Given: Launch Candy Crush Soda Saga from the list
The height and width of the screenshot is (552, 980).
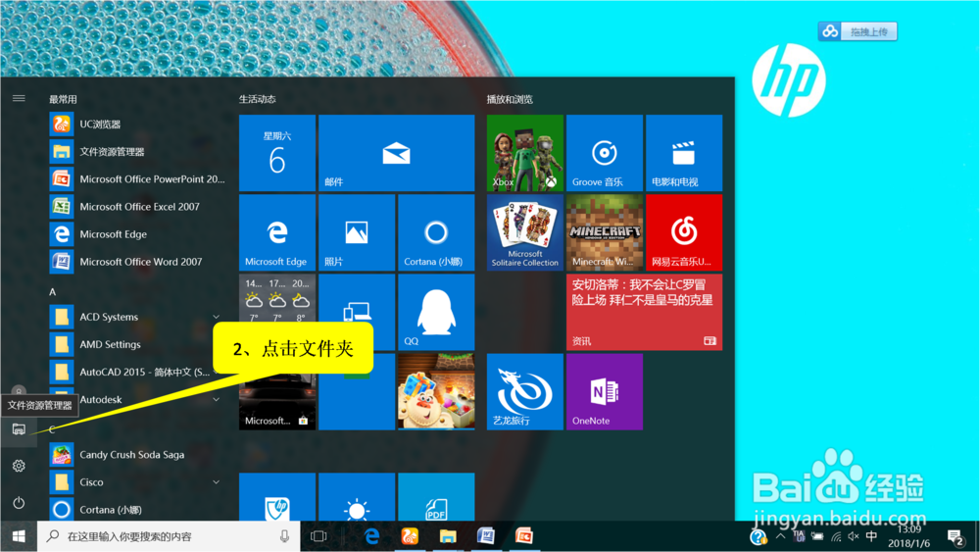Looking at the screenshot, I should pos(136,455).
